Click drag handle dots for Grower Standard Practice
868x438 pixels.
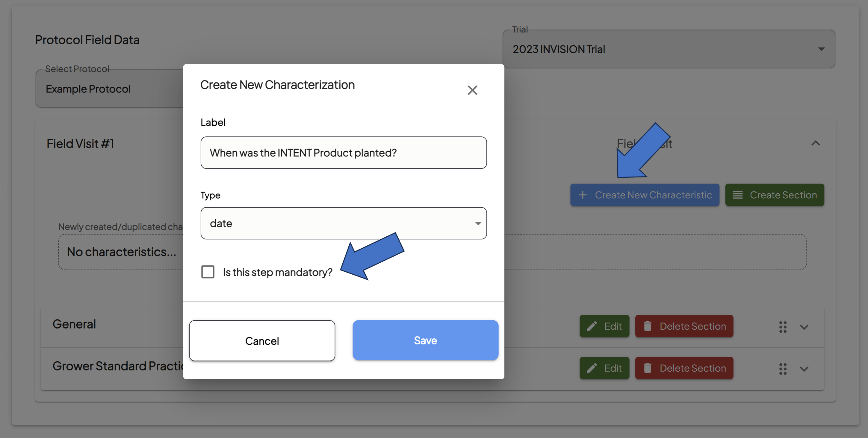click(783, 369)
